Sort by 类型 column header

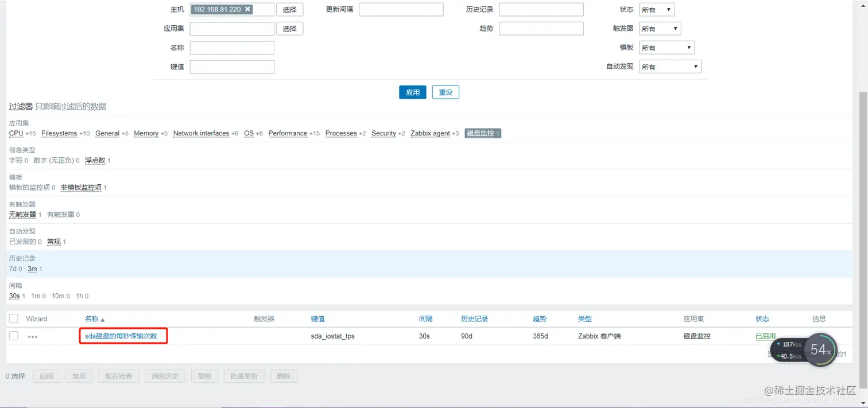click(585, 319)
